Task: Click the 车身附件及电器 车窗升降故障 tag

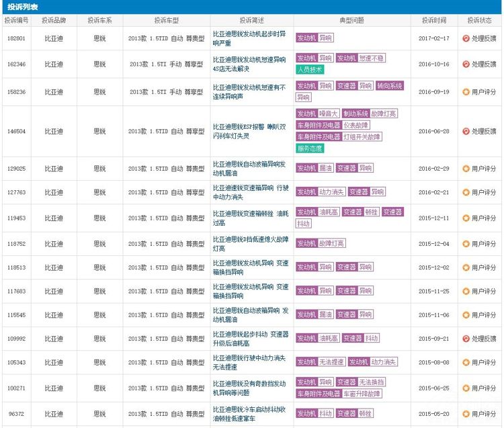Action: pos(339,394)
